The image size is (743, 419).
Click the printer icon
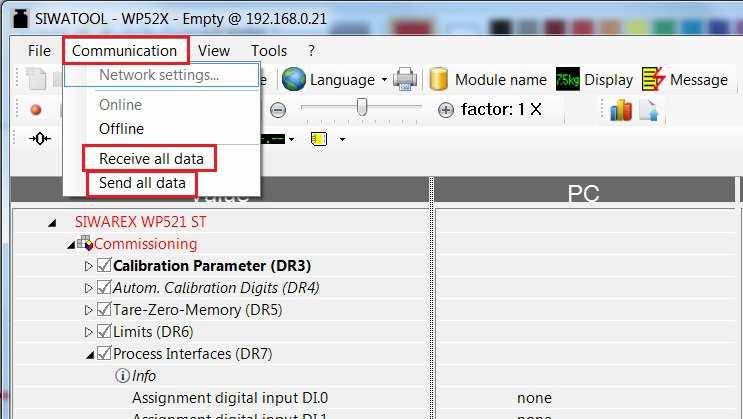click(x=405, y=79)
